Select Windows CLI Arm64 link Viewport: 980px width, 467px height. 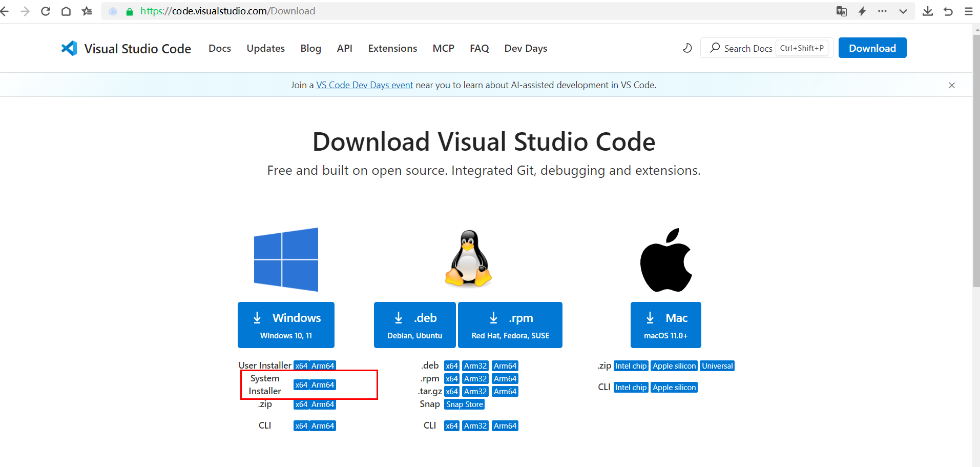click(323, 426)
